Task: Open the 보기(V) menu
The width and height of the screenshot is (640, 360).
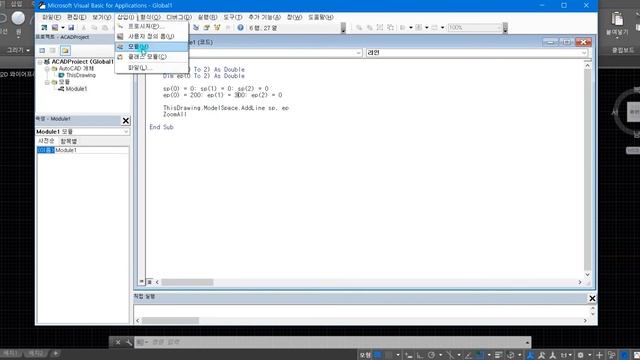Action: coord(102,17)
